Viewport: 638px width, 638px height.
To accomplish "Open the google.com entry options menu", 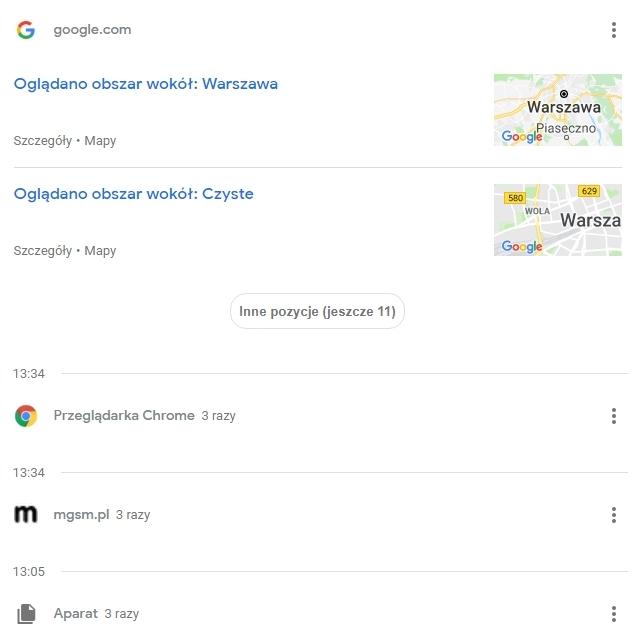I will coord(613,30).
